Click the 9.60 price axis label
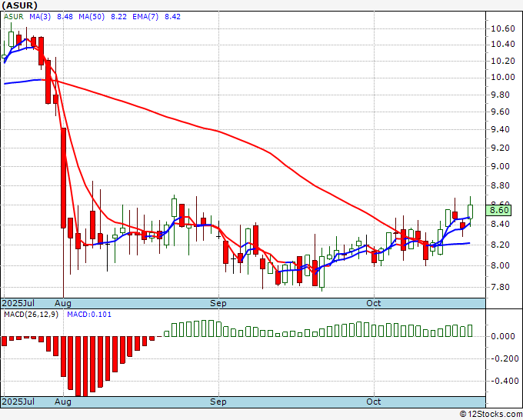This screenshot has width=523, height=420. tap(501, 112)
